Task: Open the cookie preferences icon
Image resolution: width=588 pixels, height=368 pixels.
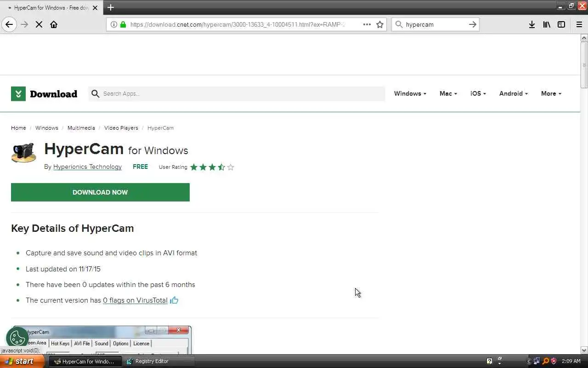Action: click(17, 338)
